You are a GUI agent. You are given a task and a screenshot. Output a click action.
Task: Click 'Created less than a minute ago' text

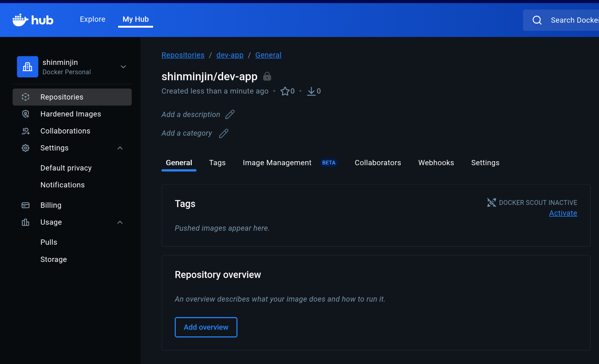tap(215, 91)
